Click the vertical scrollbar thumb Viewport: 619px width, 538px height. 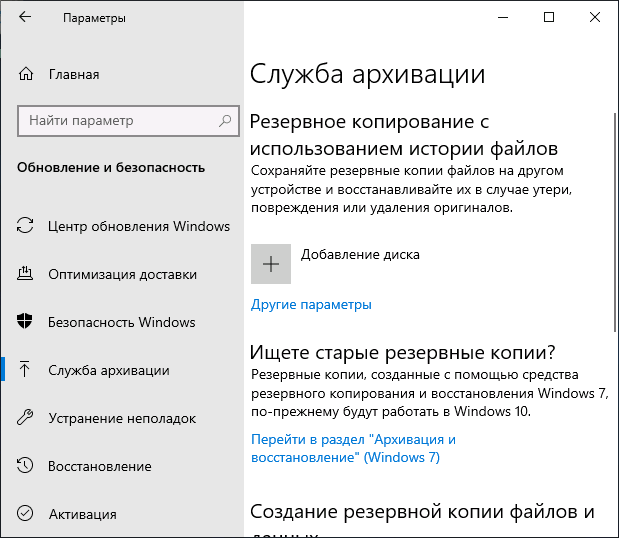pos(615,222)
